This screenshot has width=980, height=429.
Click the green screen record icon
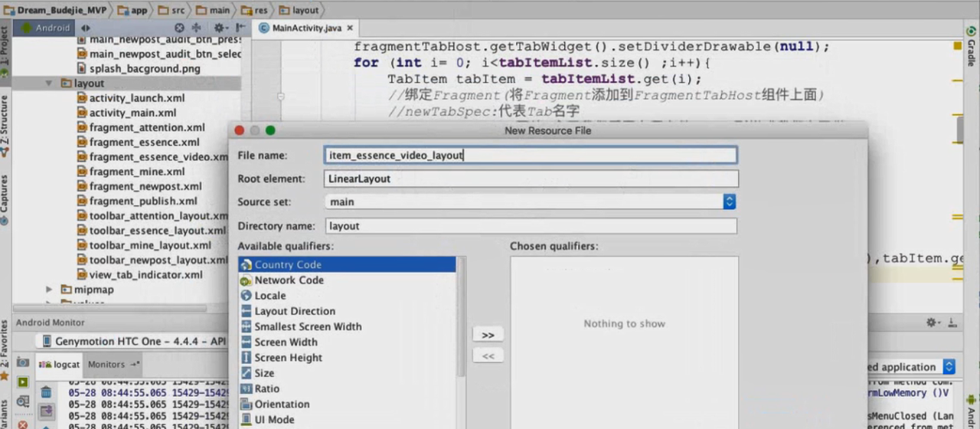[24, 382]
